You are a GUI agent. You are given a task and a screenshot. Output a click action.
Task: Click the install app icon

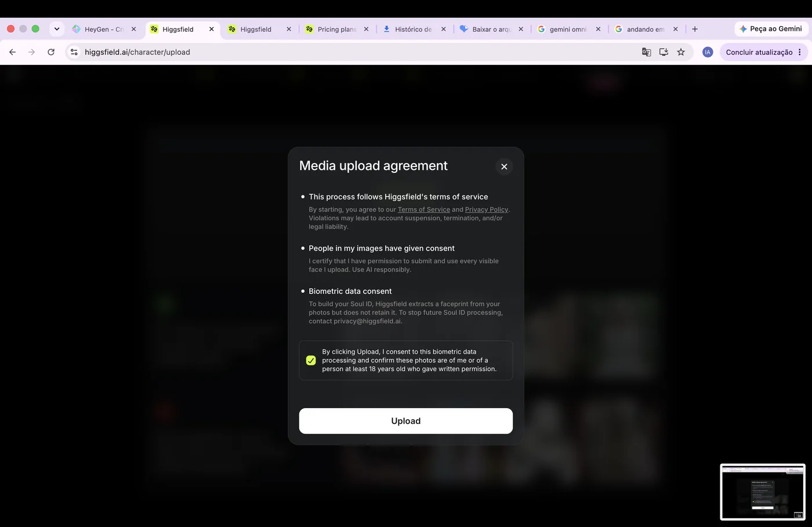pos(664,52)
